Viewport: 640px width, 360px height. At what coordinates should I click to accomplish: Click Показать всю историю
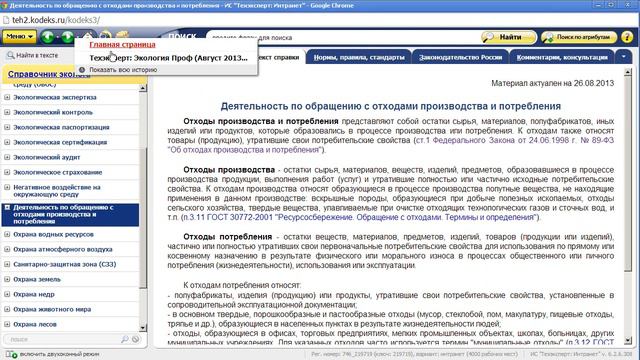coord(123,70)
